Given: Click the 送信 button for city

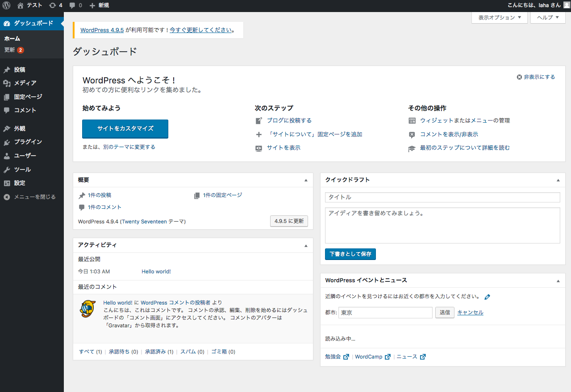Looking at the screenshot, I should [445, 313].
